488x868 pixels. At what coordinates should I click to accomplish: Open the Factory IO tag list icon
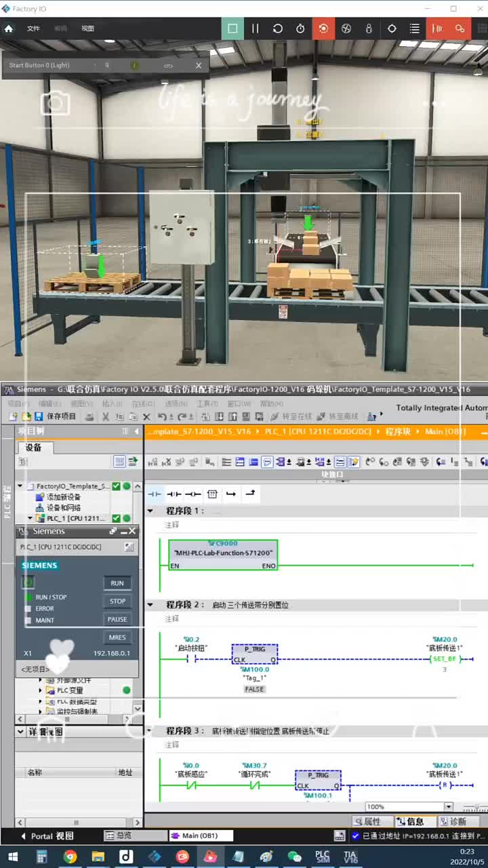point(414,28)
